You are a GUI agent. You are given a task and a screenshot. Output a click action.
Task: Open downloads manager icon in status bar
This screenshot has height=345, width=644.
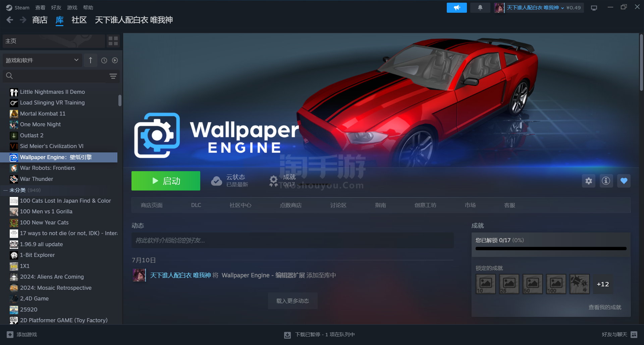(x=287, y=335)
